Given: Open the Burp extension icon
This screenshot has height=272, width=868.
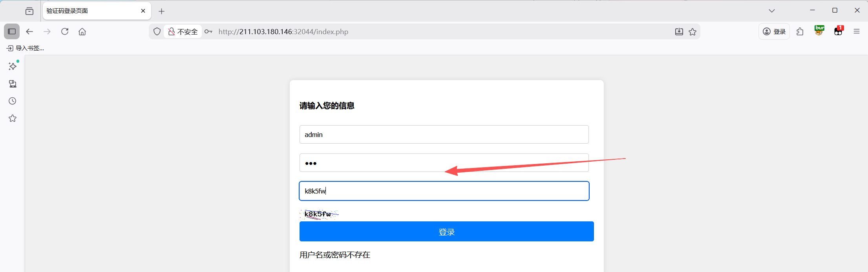Looking at the screenshot, I should point(819,31).
